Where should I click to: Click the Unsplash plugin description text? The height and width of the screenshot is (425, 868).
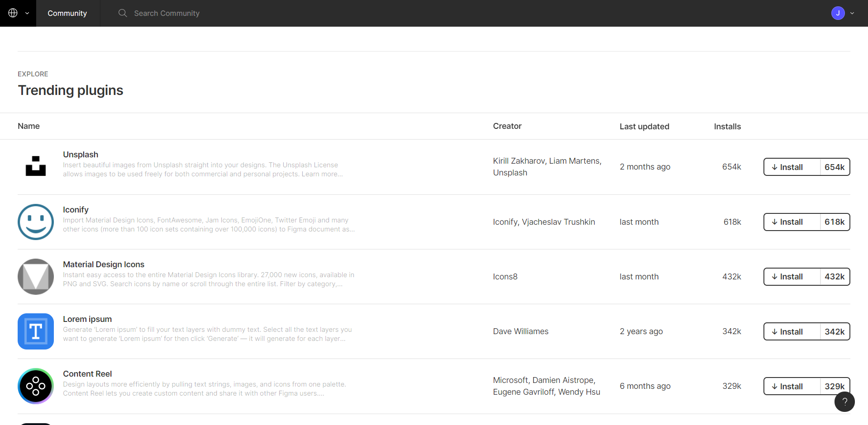tap(203, 170)
